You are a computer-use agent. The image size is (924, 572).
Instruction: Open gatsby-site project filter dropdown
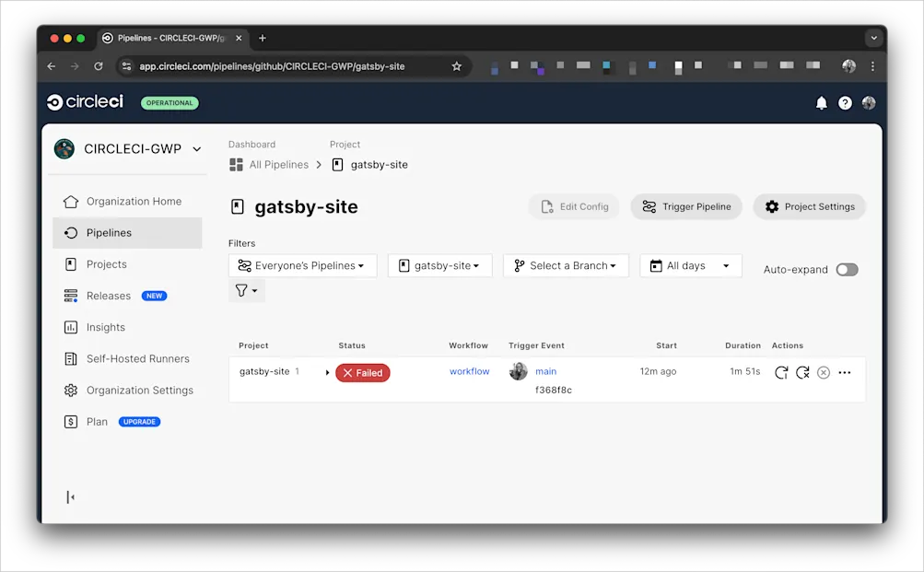coord(439,265)
